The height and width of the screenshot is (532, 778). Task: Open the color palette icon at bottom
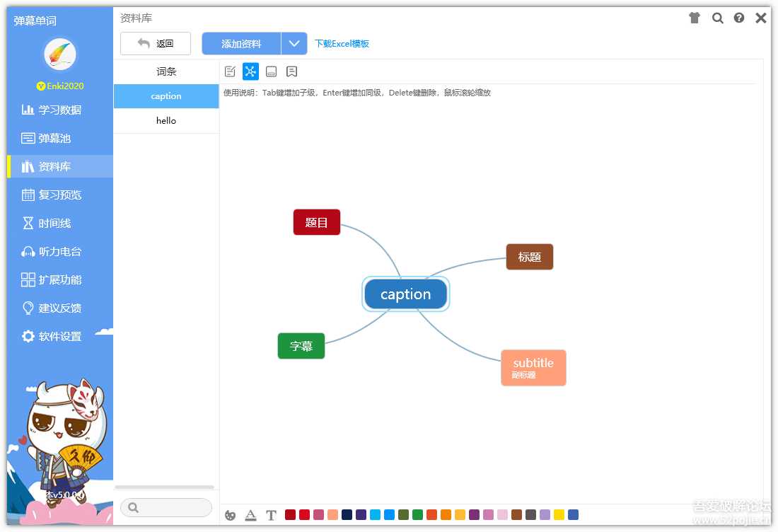click(230, 515)
